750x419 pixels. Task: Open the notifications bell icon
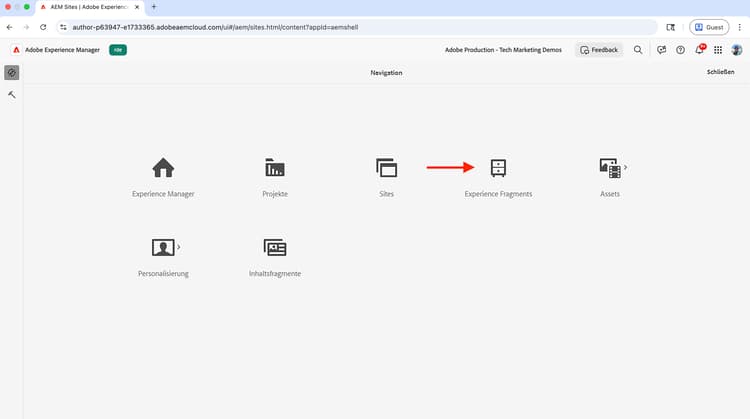tap(700, 49)
